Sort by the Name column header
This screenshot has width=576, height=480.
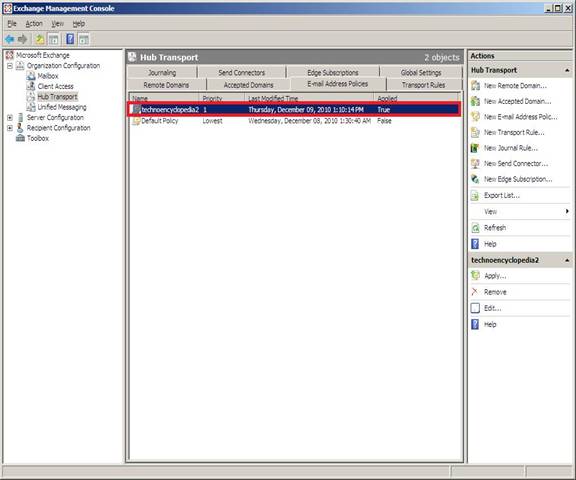pyautogui.click(x=164, y=98)
